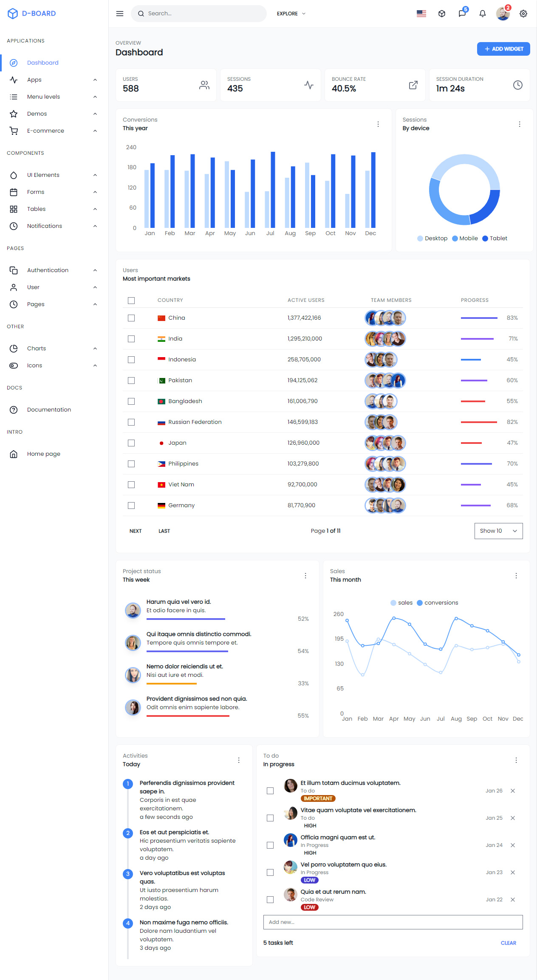
Task: Expand the Tables sidebar chevron
Action: pyautogui.click(x=95, y=209)
